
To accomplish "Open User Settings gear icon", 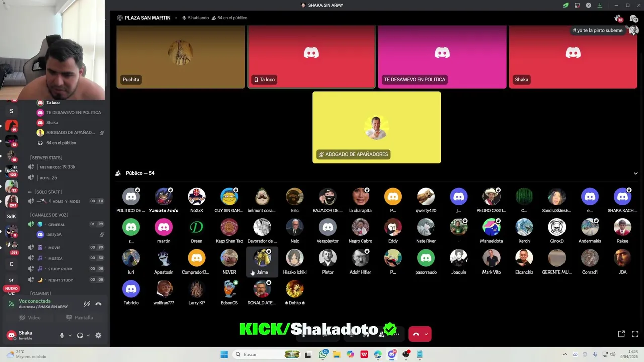I will click(98, 335).
